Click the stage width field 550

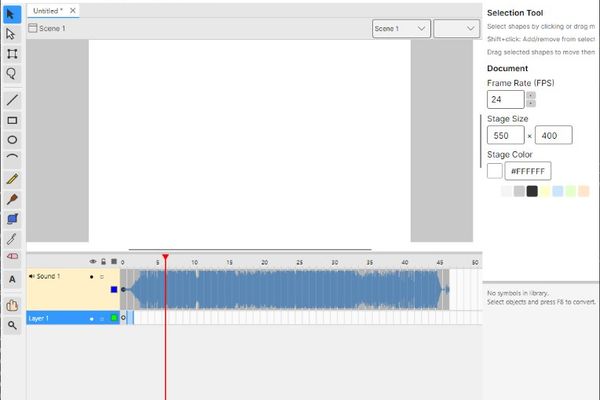coord(505,135)
